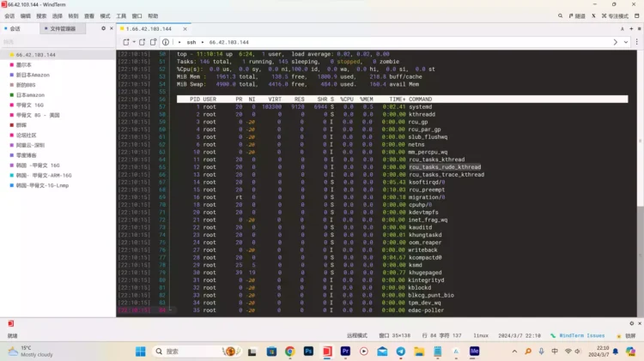Click the new session icon in toolbar
This screenshot has width=644, height=361.
[x=125, y=42]
